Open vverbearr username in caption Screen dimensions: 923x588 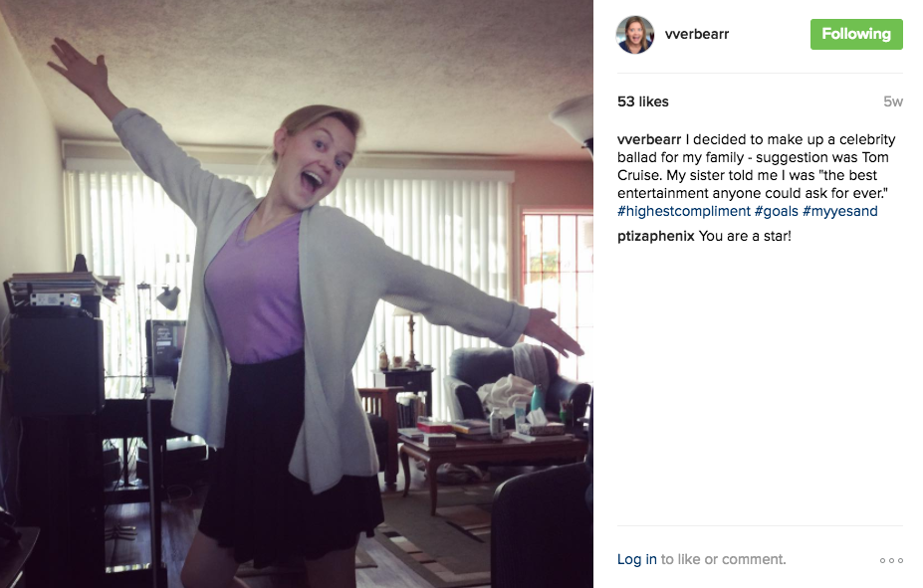[649, 139]
